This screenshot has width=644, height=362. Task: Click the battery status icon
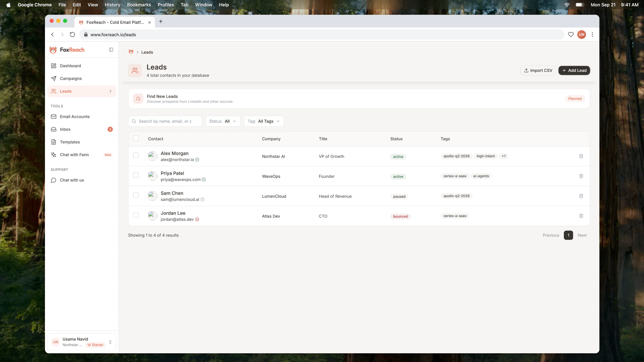coord(580,5)
